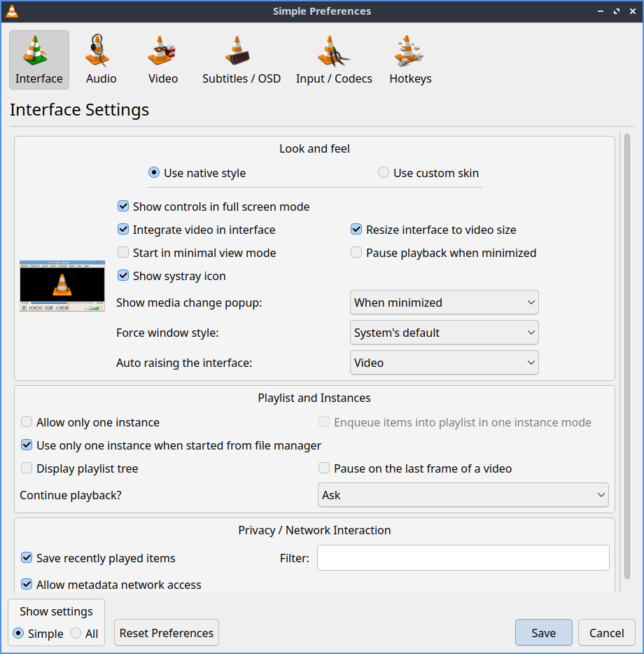The height and width of the screenshot is (654, 644).
Task: Open the Continue playback dropdown
Action: 463,495
